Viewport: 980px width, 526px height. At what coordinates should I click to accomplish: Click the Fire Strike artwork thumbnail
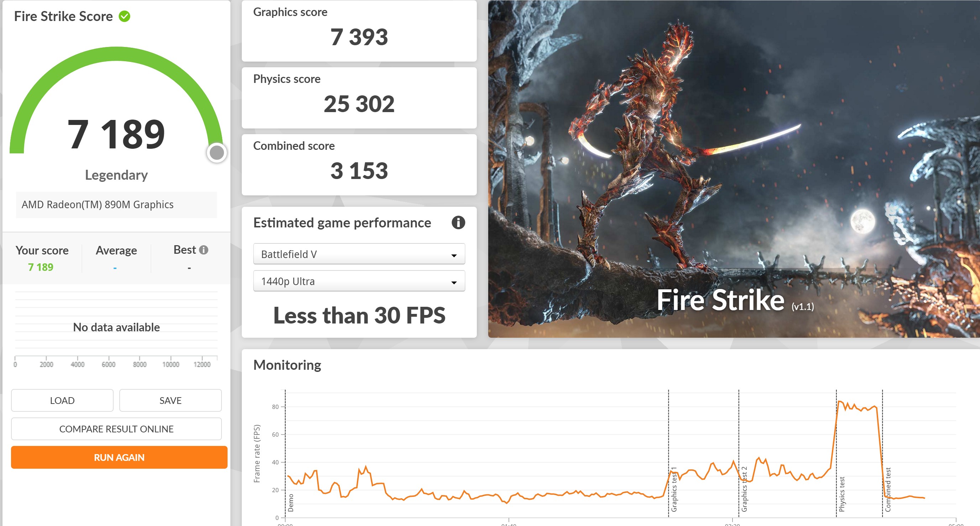[734, 169]
